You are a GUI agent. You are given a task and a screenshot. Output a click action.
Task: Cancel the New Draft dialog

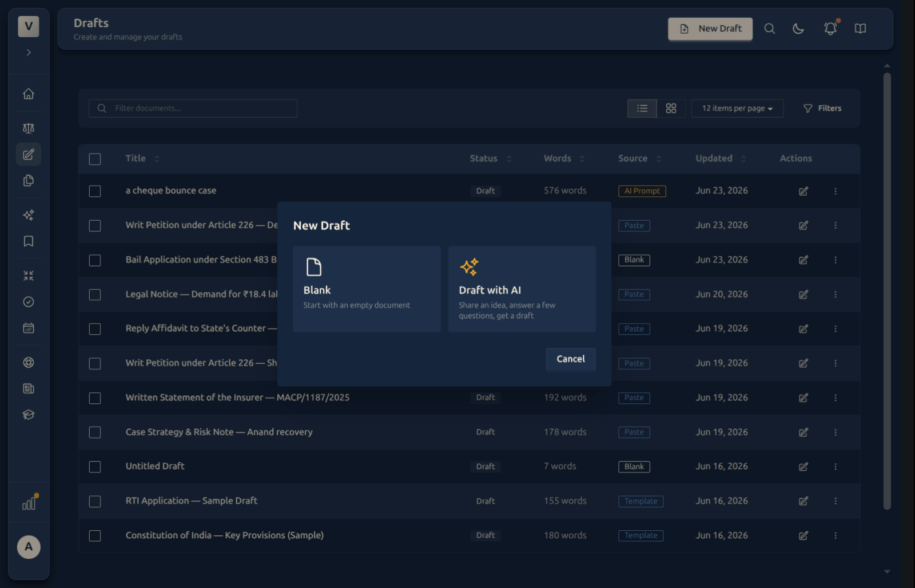(571, 359)
